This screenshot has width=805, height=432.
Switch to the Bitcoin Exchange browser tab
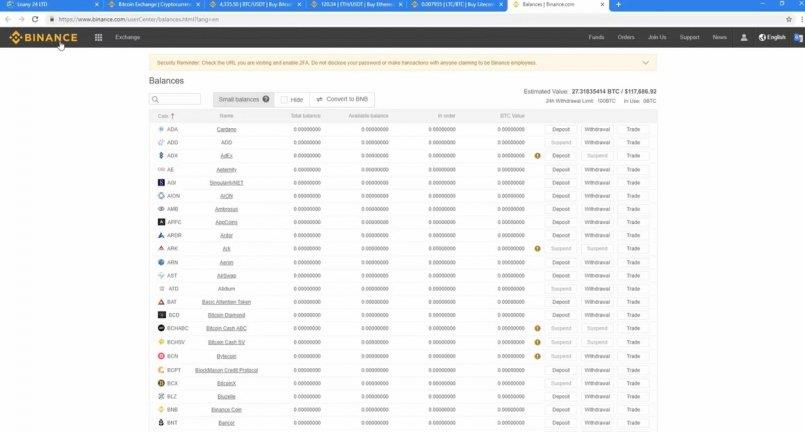[154, 5]
